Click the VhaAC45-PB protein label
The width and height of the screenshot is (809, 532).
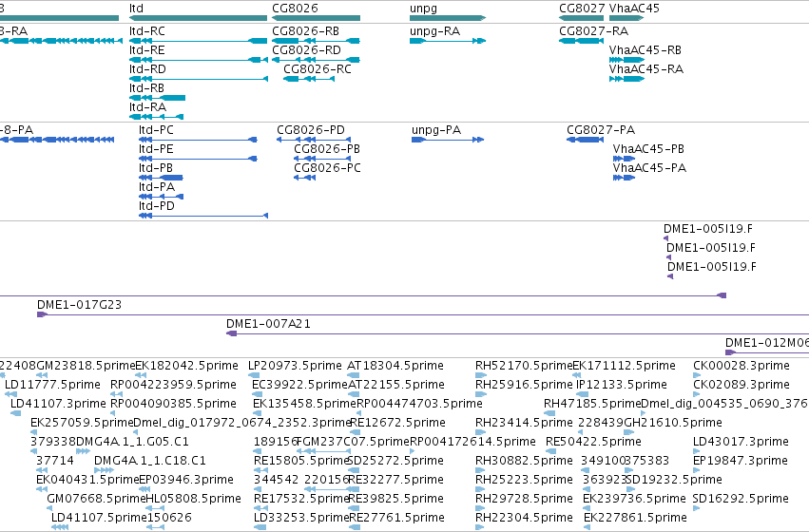tap(648, 149)
